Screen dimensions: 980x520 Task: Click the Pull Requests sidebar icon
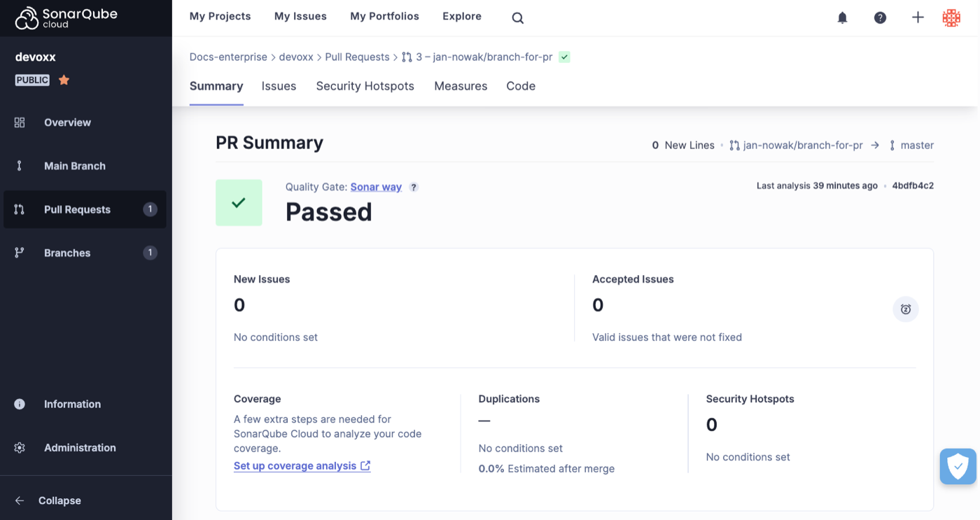point(20,209)
